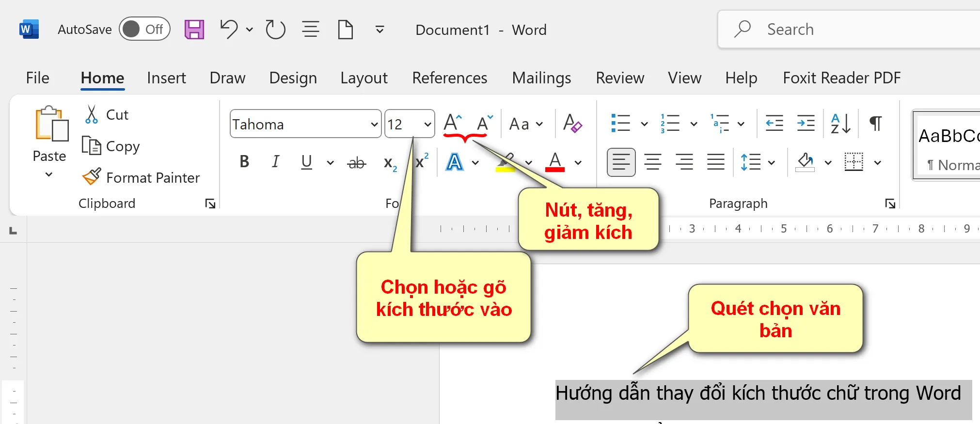Open the Layout tab
The width and height of the screenshot is (980, 424).
tap(364, 78)
